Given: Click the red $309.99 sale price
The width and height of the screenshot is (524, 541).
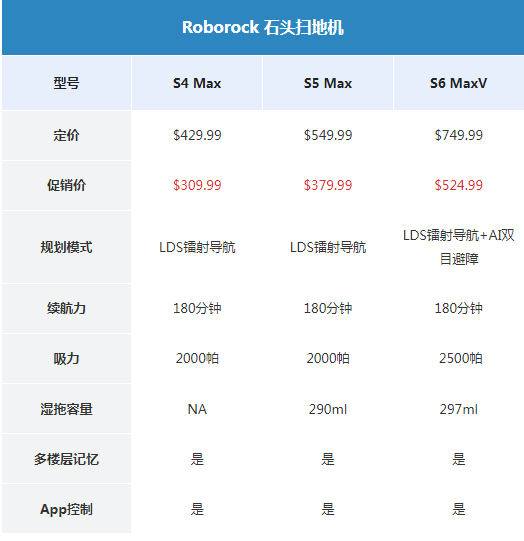Looking at the screenshot, I should [x=197, y=185].
